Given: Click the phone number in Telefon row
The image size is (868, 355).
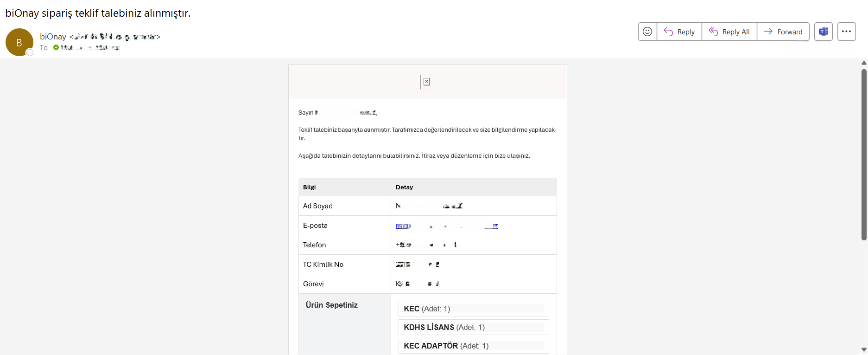Looking at the screenshot, I should [x=426, y=245].
